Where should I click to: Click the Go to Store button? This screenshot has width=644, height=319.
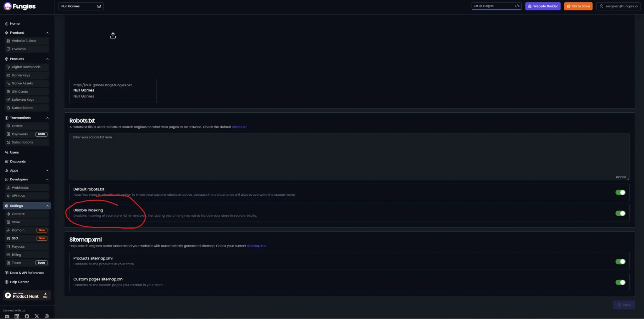pos(578,6)
